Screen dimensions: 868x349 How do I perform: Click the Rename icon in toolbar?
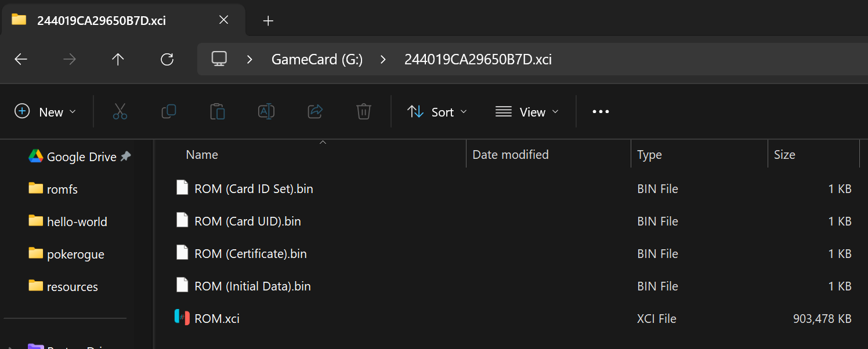(266, 111)
